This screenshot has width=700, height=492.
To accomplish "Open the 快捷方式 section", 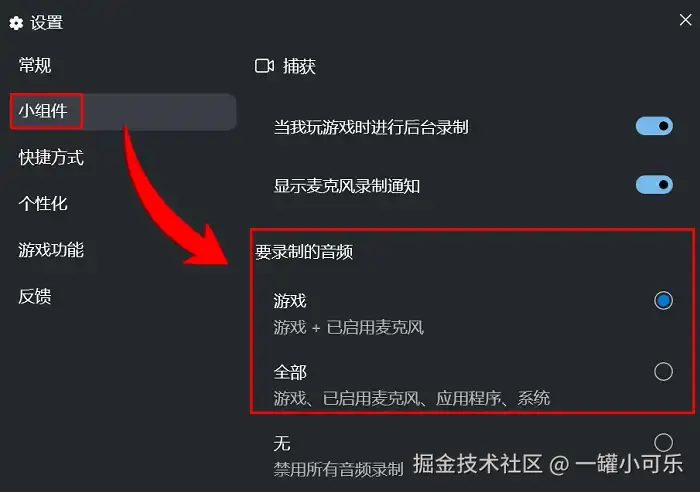I will point(51,157).
